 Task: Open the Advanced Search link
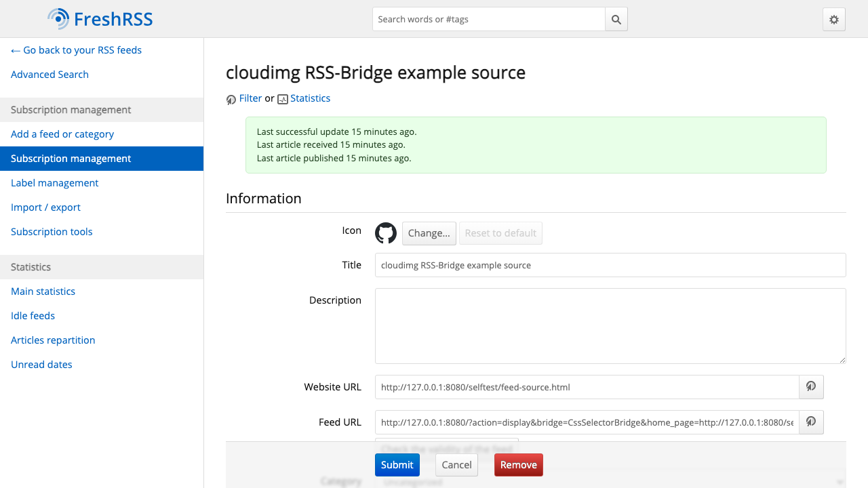(50, 75)
